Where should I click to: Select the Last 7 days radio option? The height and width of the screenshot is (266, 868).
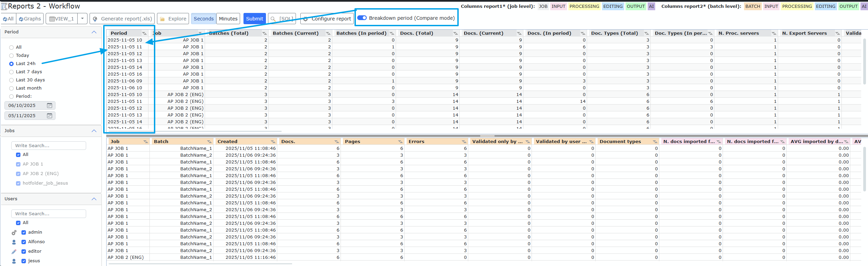[x=12, y=72]
